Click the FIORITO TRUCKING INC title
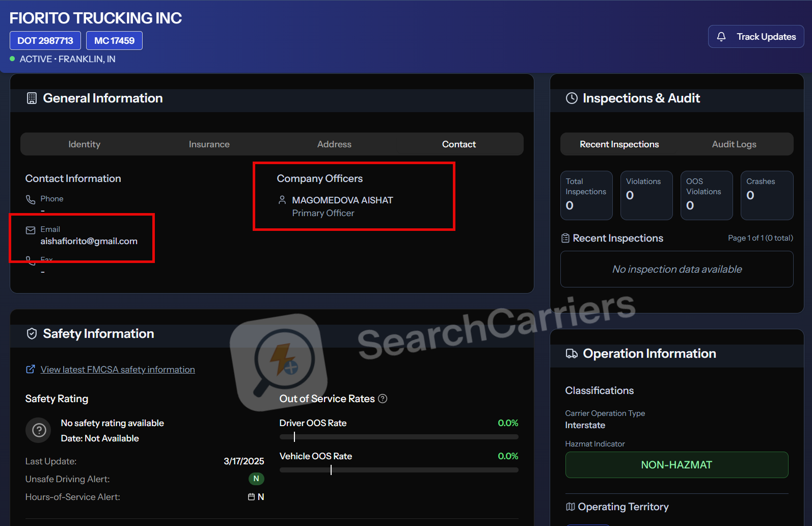Screen dimensions: 812x526 (x=96, y=18)
